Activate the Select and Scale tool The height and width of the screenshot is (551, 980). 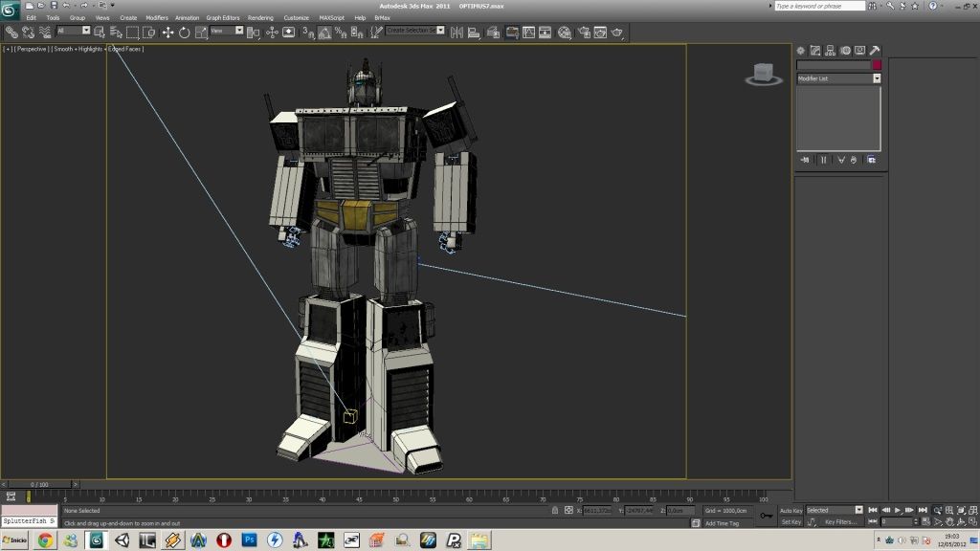point(201,33)
